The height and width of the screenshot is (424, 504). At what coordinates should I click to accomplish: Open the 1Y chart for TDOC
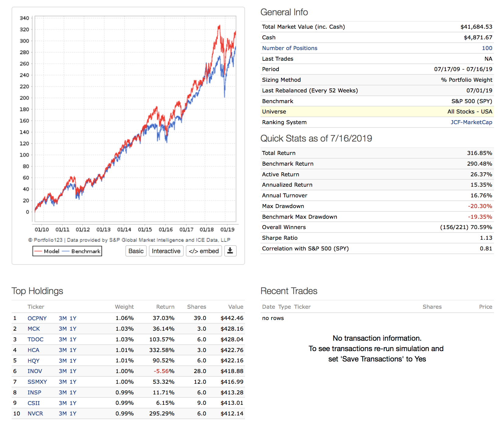point(73,340)
